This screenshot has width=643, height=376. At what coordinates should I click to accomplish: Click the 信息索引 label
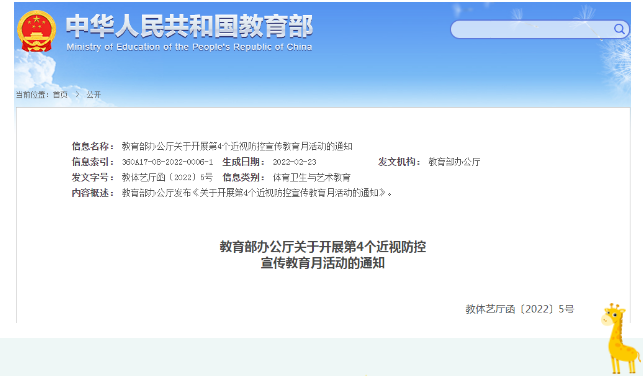click(x=93, y=162)
